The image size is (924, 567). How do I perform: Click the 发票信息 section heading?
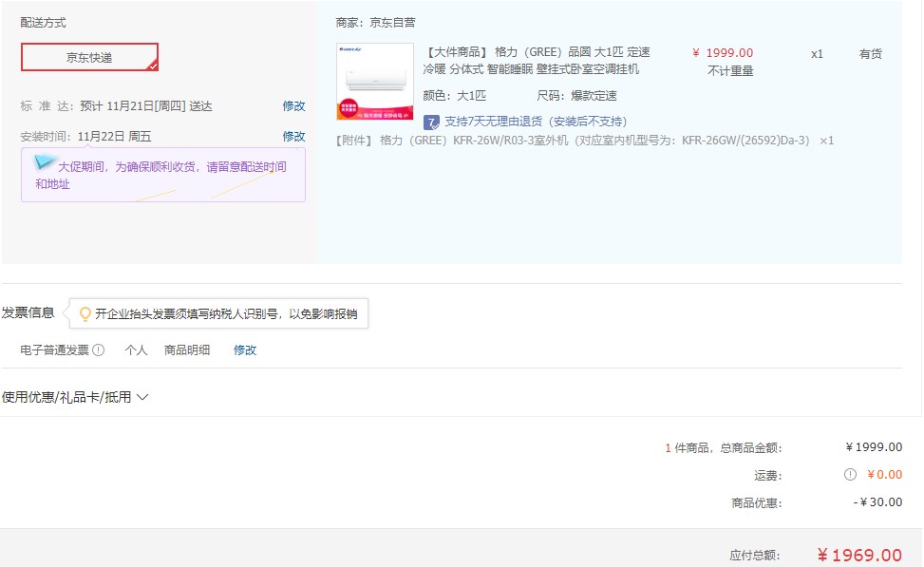point(28,312)
